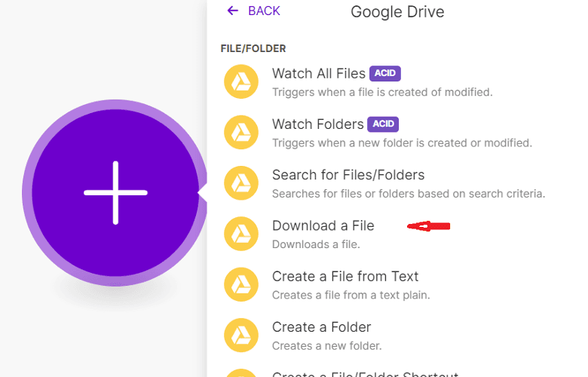Viewport: 588px width, 377px height.
Task: Click the Downloads a file description text
Action: tap(316, 244)
